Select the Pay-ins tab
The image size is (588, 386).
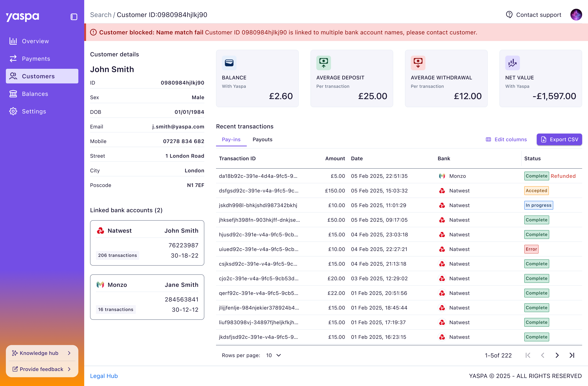point(231,139)
